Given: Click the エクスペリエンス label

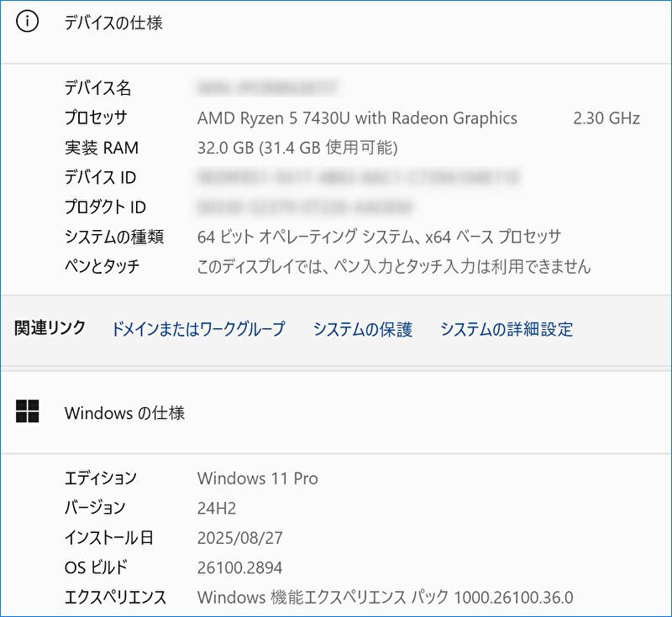Looking at the screenshot, I should pyautogui.click(x=115, y=598).
